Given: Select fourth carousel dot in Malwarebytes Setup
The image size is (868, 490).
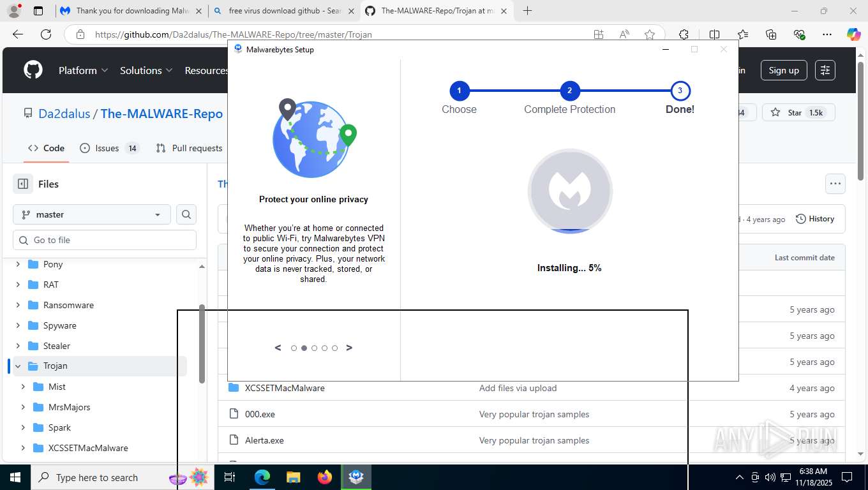Looking at the screenshot, I should click(324, 348).
